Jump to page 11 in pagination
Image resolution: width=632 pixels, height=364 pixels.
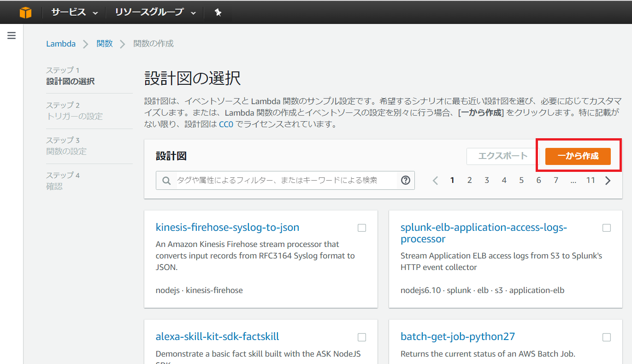[x=591, y=181]
